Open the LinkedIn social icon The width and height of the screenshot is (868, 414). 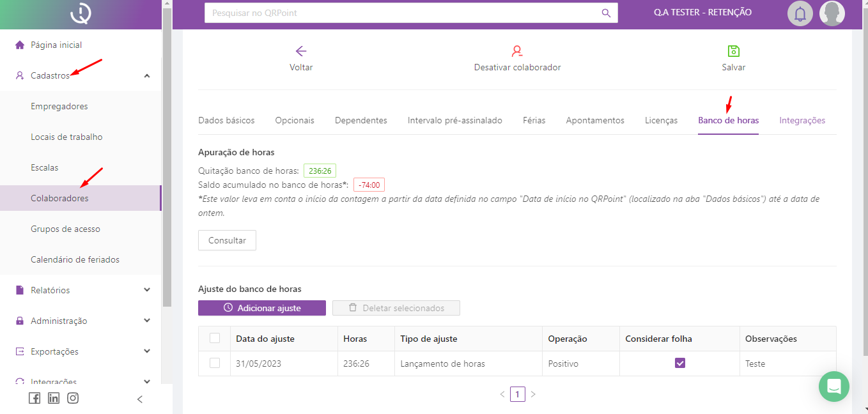pos(54,398)
